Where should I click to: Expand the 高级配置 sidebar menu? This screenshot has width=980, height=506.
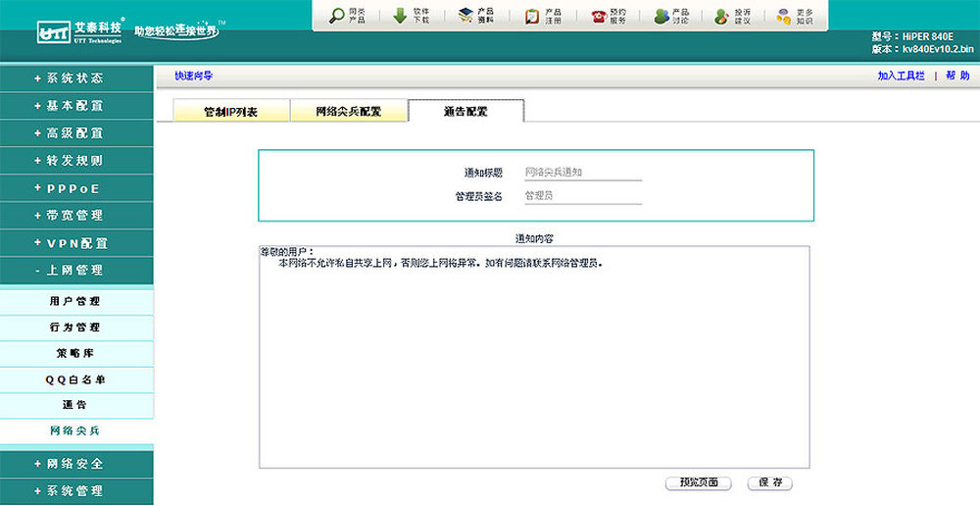point(69,132)
